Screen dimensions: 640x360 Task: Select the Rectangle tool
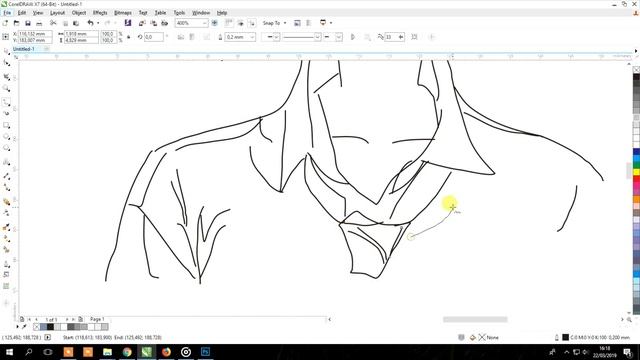[x=6, y=125]
